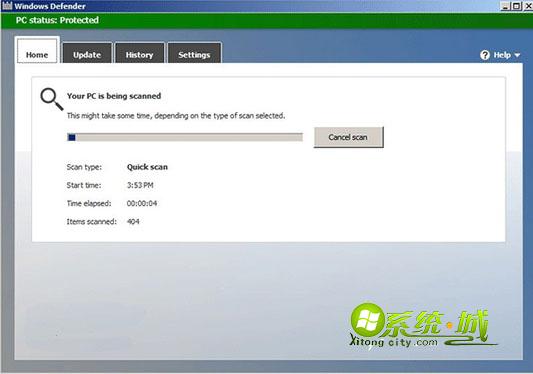Maximize the Windows Defender window
This screenshot has width=533, height=374.
click(x=516, y=6)
